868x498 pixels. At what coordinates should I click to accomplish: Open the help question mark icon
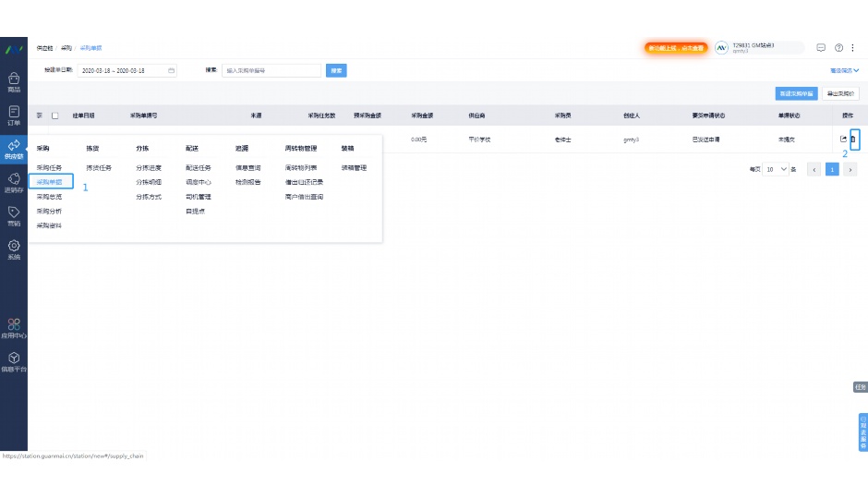point(838,48)
